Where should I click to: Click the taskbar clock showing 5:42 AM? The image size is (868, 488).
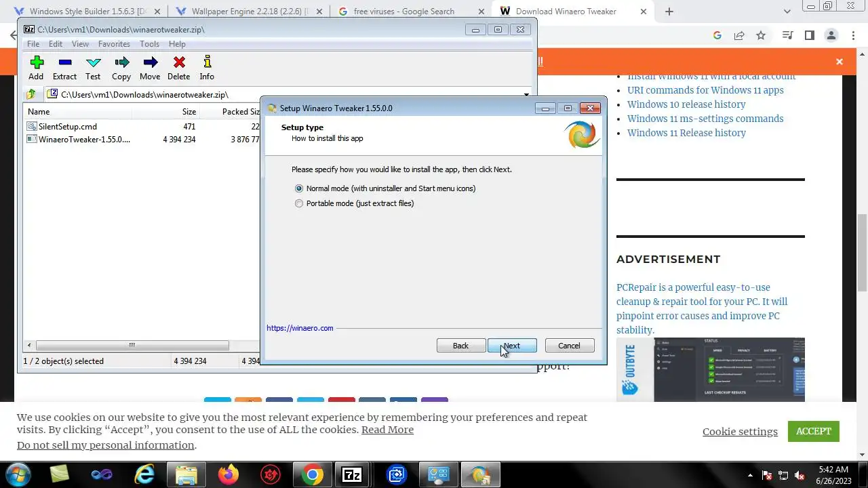(x=833, y=474)
